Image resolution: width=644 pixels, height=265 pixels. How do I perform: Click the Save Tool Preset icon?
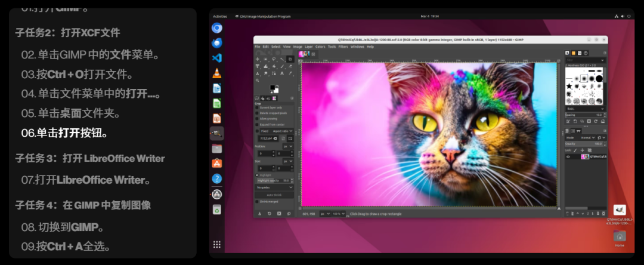click(x=259, y=214)
